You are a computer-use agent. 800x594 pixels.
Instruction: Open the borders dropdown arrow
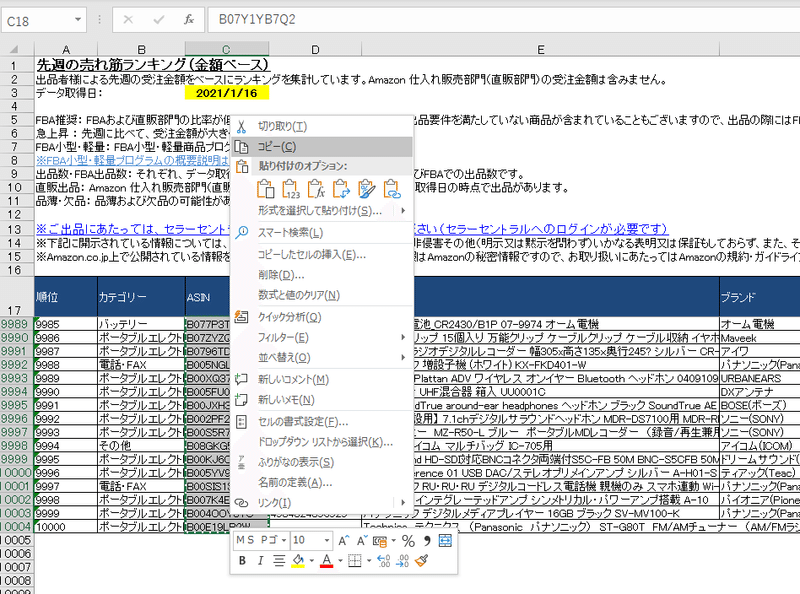368,561
